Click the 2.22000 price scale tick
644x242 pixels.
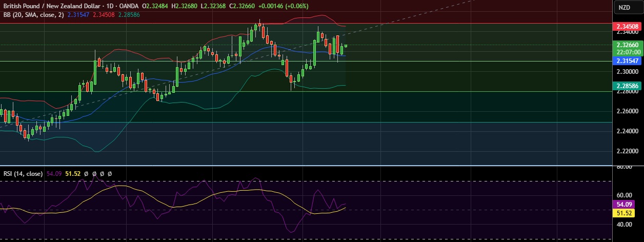[x=628, y=151]
